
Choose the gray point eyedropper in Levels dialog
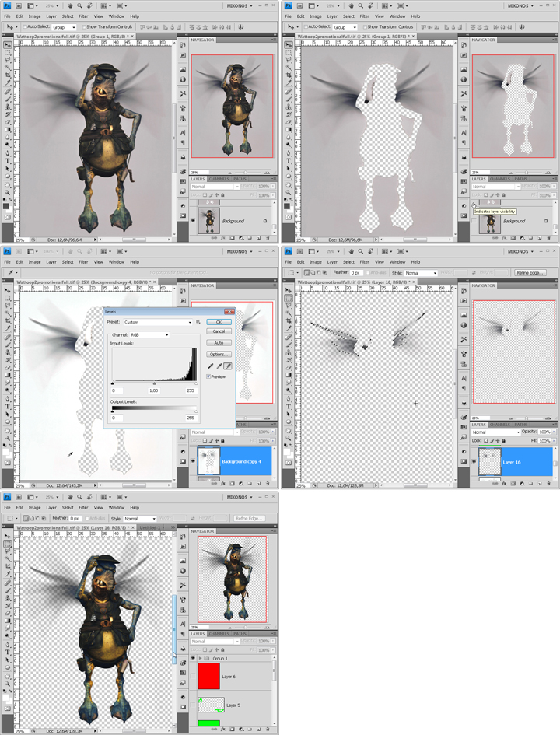click(219, 366)
